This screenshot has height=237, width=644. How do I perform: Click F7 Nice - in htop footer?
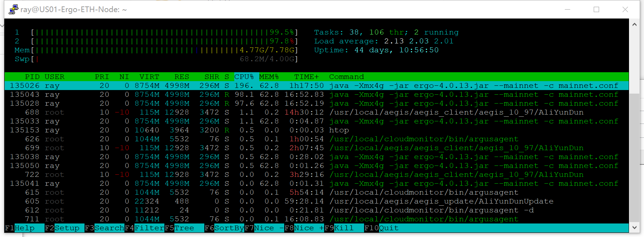coord(264,228)
